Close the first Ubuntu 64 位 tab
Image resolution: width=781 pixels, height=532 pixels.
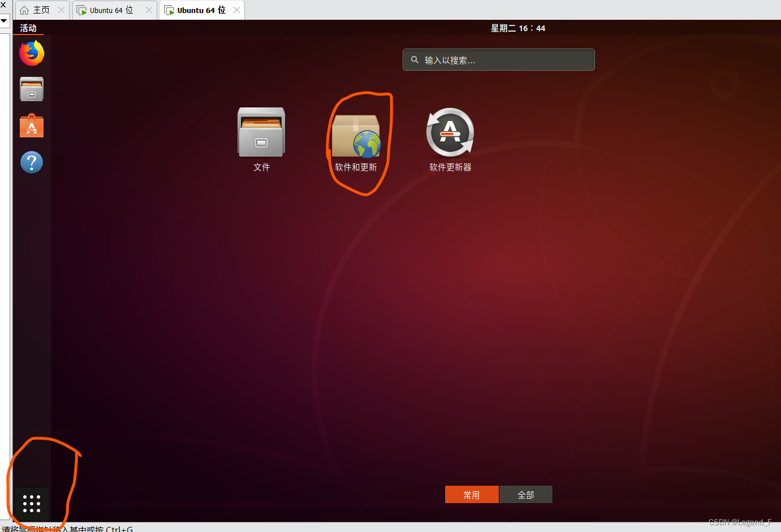point(149,10)
